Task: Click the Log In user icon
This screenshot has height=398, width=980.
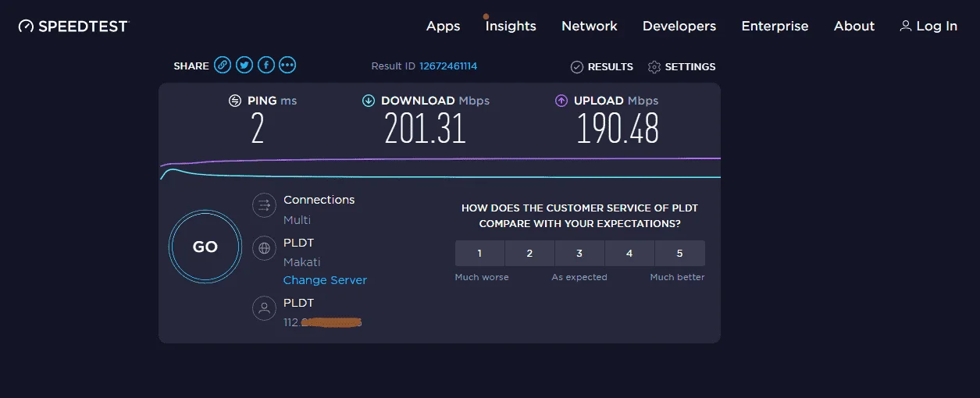Action: coord(905,26)
